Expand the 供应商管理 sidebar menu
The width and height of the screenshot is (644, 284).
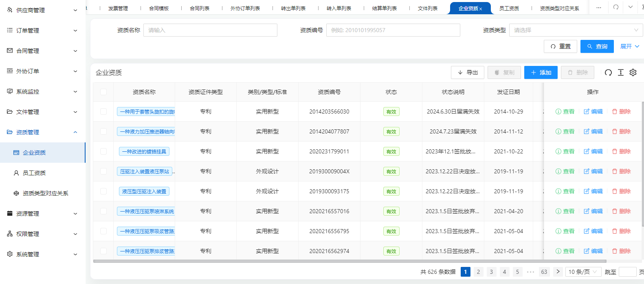tap(42, 10)
